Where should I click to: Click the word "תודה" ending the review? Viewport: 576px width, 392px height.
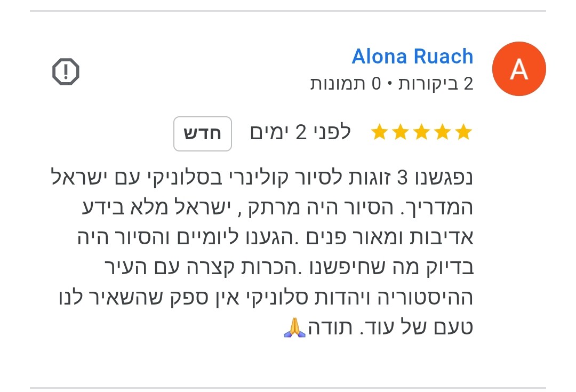(330, 327)
